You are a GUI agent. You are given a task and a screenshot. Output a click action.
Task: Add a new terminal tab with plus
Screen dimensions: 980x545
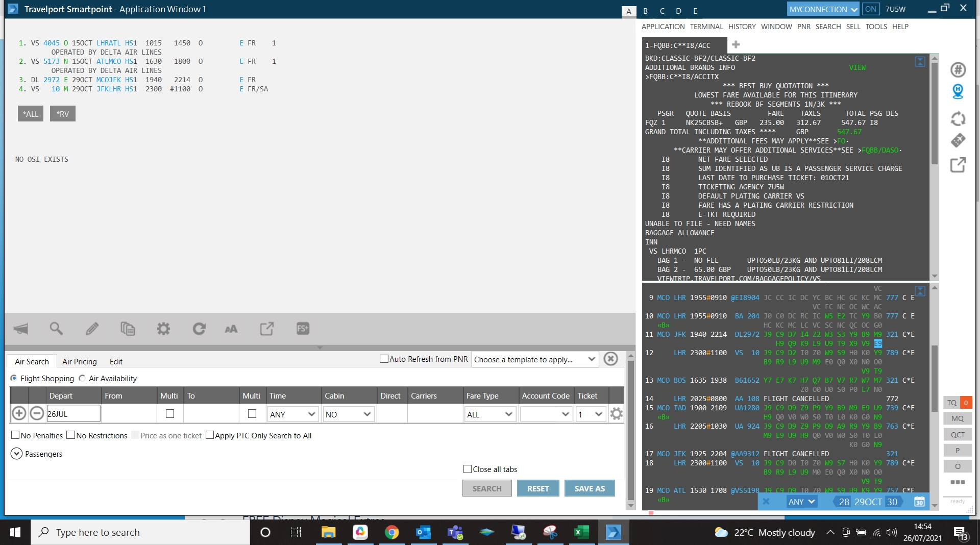tap(736, 45)
